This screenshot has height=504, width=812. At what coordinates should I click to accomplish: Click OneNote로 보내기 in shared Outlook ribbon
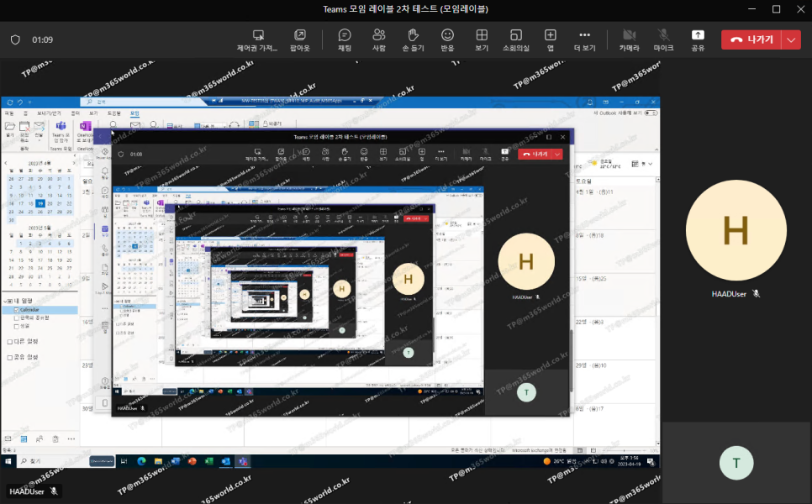pos(85,132)
